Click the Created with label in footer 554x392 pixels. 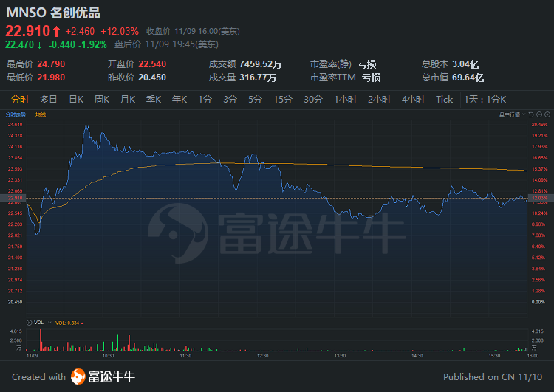point(39,376)
